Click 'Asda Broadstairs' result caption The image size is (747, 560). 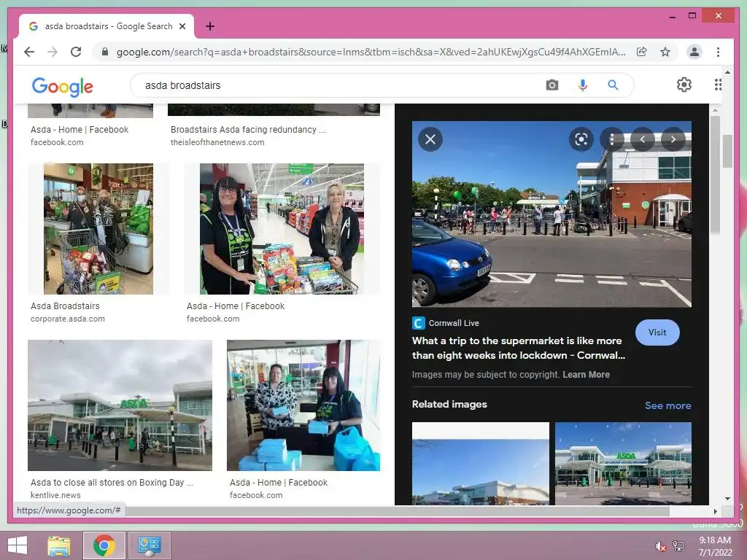coord(65,306)
